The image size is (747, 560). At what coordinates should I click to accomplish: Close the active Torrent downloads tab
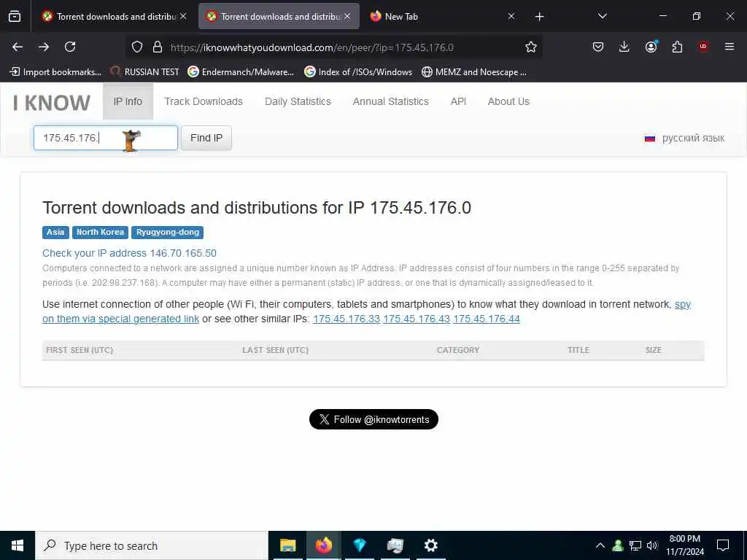[347, 16]
